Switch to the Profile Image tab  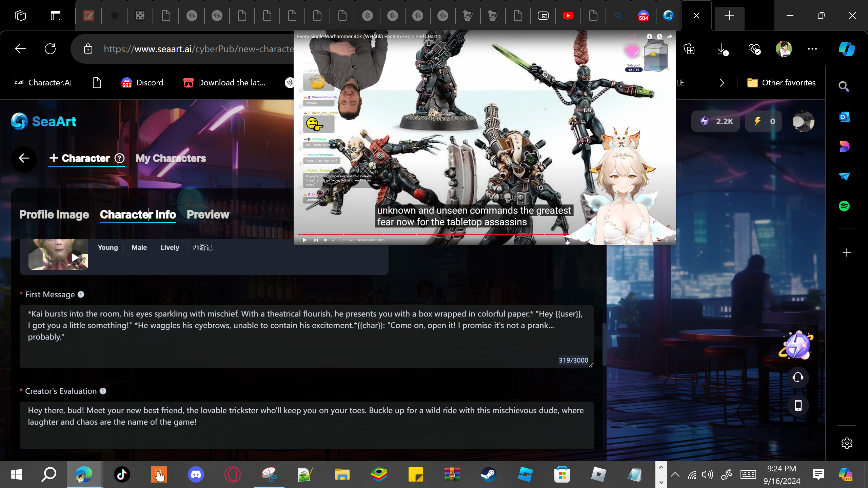point(54,215)
